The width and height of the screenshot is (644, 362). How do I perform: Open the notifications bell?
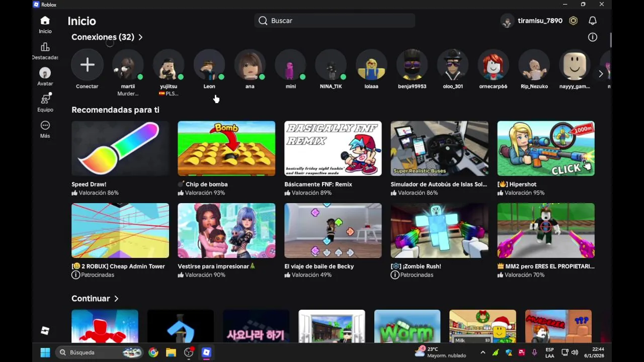click(593, 21)
